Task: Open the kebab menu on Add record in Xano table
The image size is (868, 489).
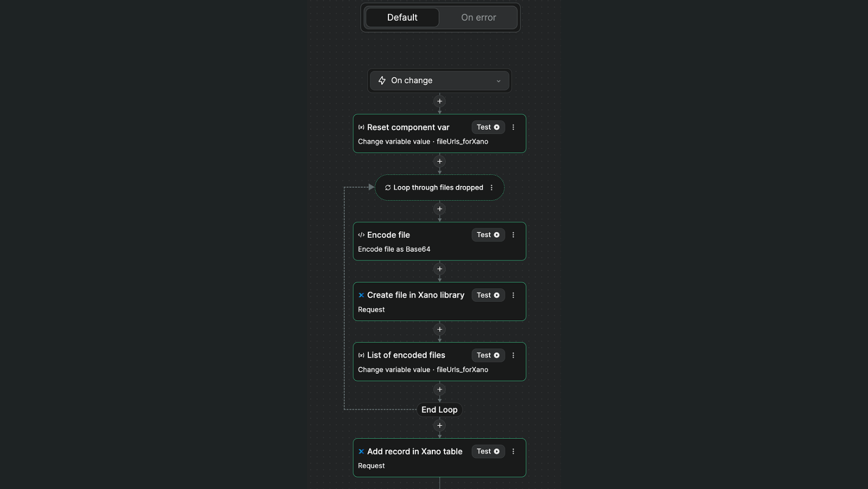Action: pos(513,451)
